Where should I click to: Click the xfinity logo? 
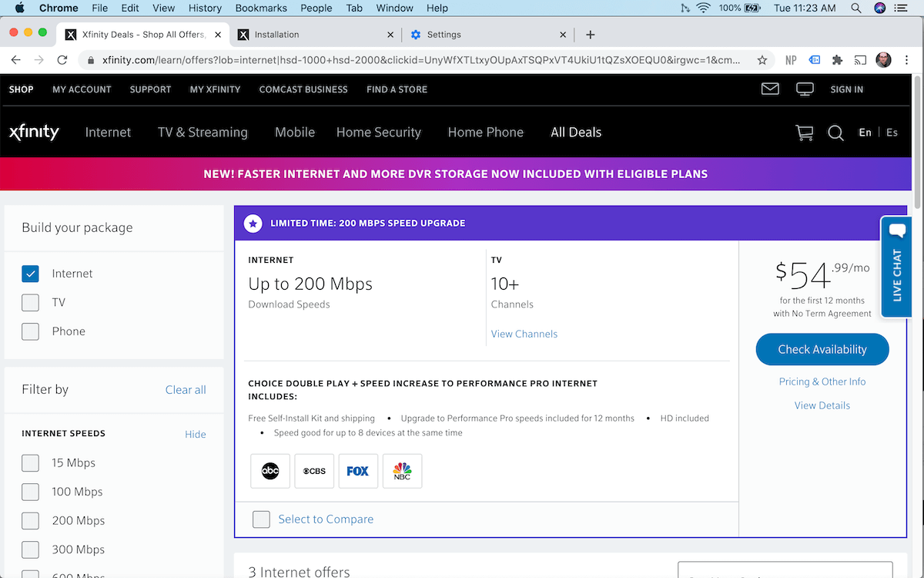(34, 132)
